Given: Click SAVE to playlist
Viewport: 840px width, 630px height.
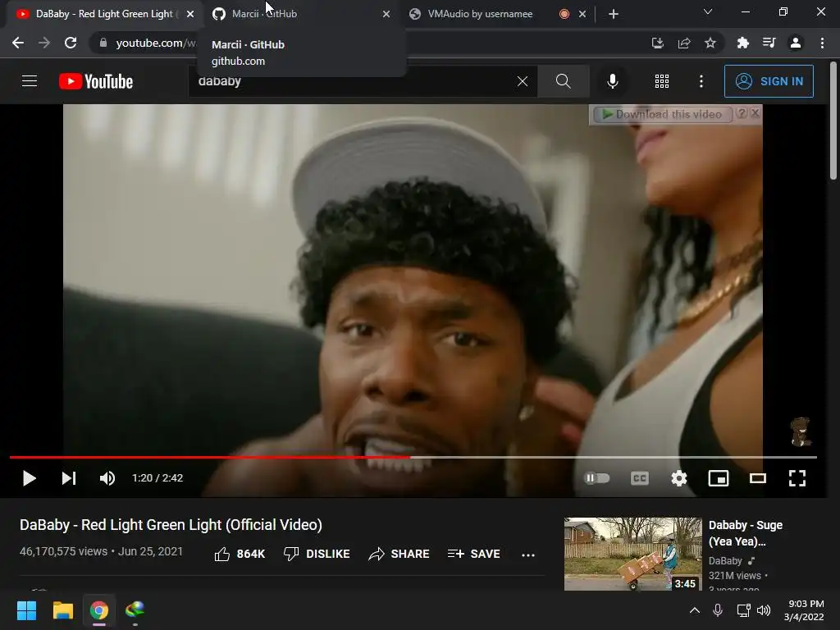Looking at the screenshot, I should tap(473, 554).
